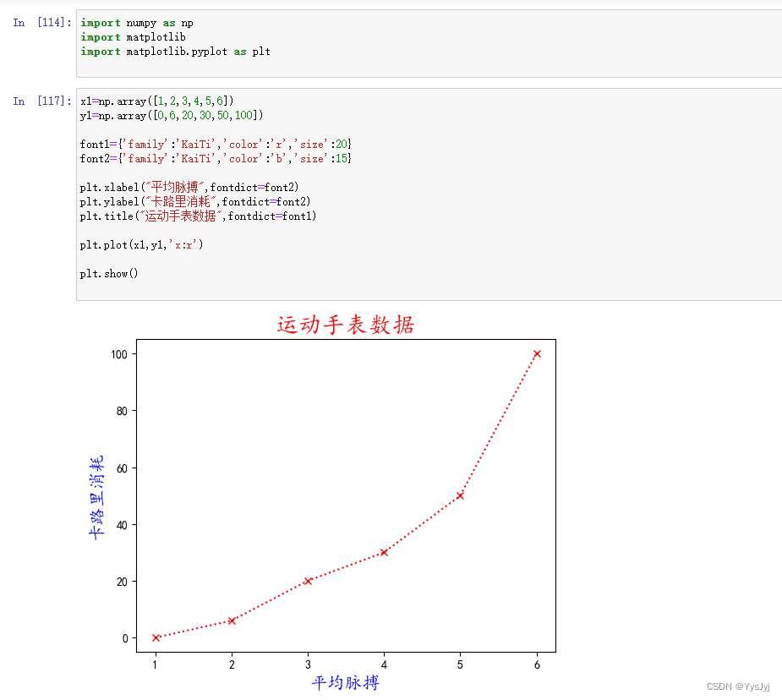Click the In [117] cell prompt
This screenshot has height=700, width=782.
[42, 101]
